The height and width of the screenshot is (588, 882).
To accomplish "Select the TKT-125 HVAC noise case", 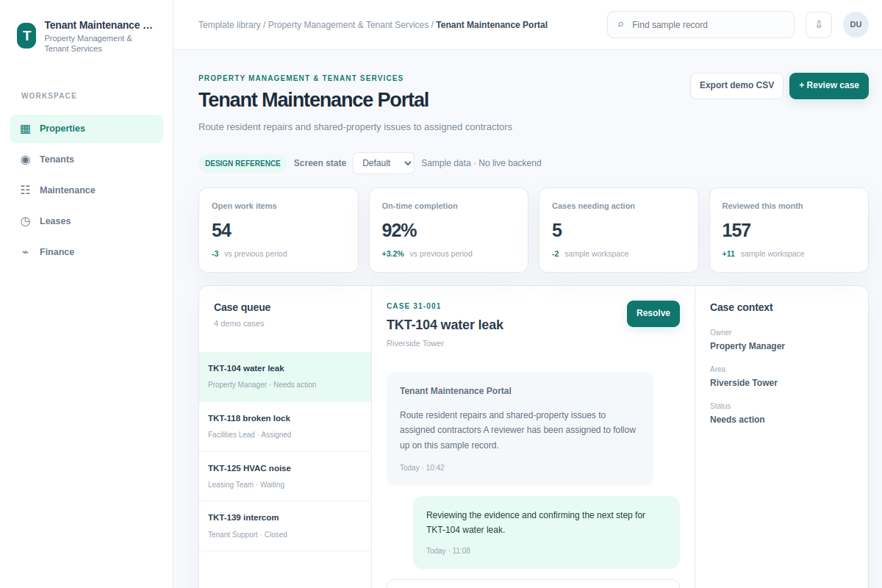I will click(285, 476).
